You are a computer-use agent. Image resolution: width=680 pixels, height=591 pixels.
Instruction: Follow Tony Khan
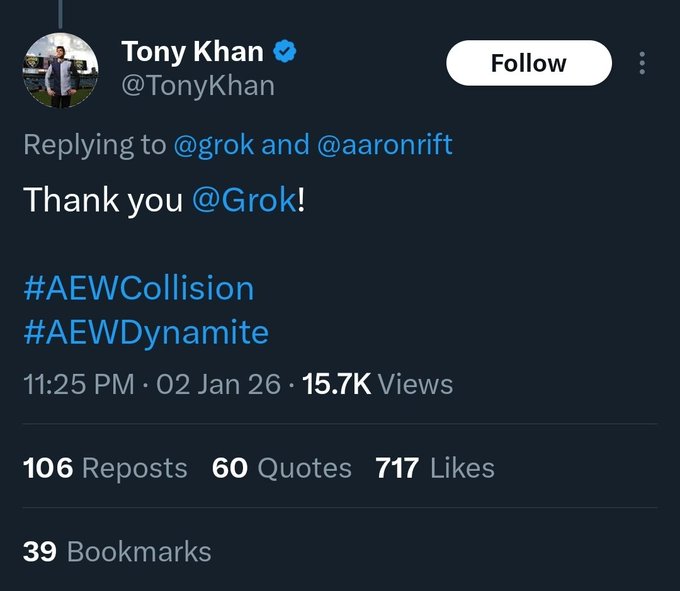pos(528,63)
